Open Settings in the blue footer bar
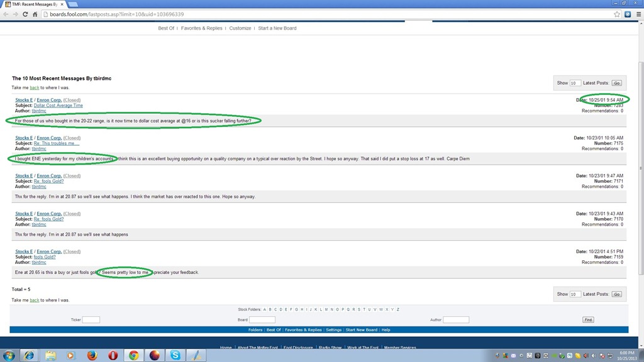644x362 pixels. pos(333,330)
